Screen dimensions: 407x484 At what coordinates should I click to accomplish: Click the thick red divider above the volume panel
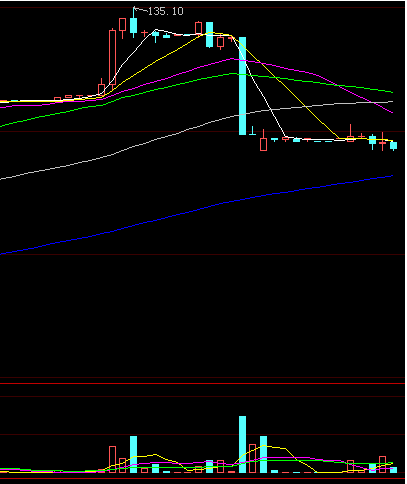203,384
